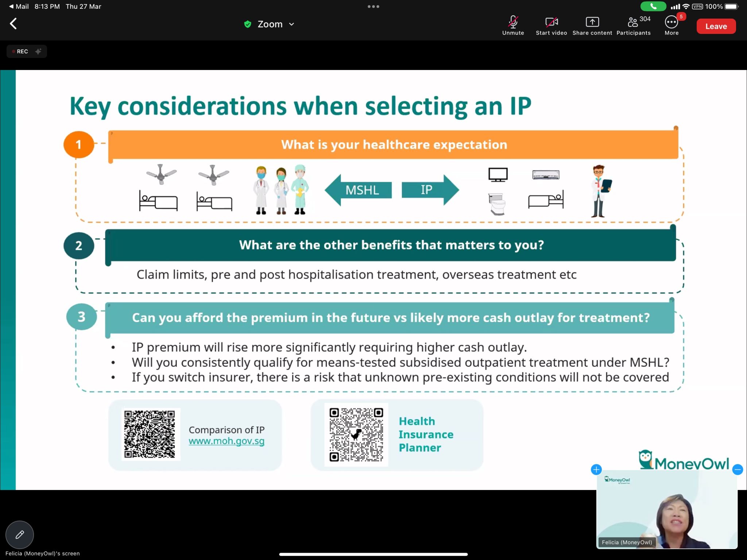Open the Zoom meeting info dropdown
747x560 pixels.
(275, 24)
